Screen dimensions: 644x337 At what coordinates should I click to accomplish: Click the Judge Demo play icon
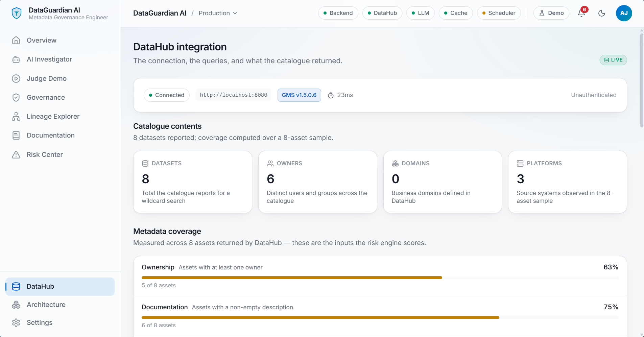click(16, 78)
